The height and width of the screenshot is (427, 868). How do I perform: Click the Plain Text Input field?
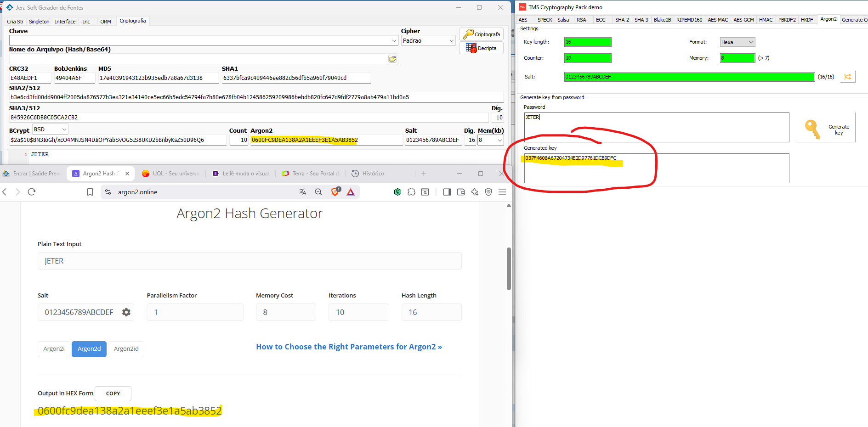click(250, 261)
